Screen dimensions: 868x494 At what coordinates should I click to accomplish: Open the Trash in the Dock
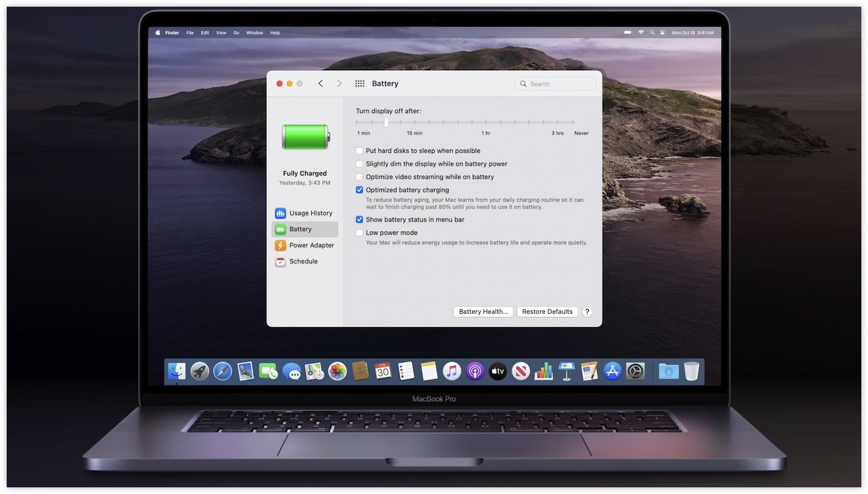pyautogui.click(x=692, y=371)
